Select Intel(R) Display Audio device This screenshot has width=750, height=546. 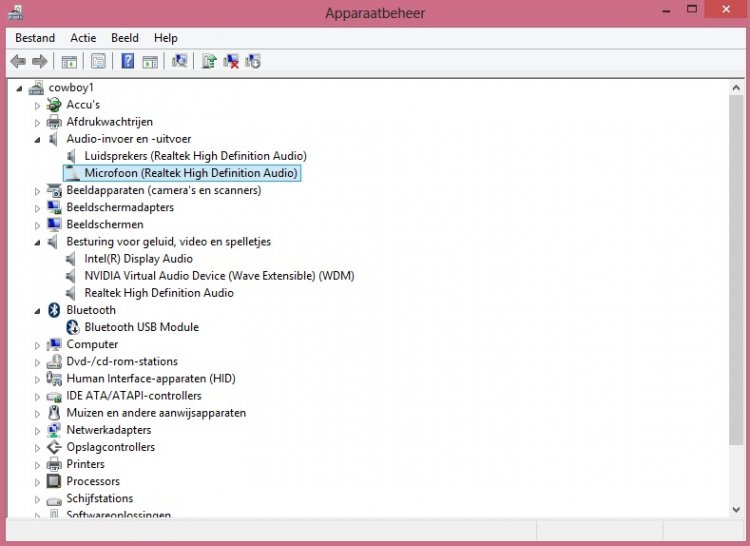tap(138, 259)
